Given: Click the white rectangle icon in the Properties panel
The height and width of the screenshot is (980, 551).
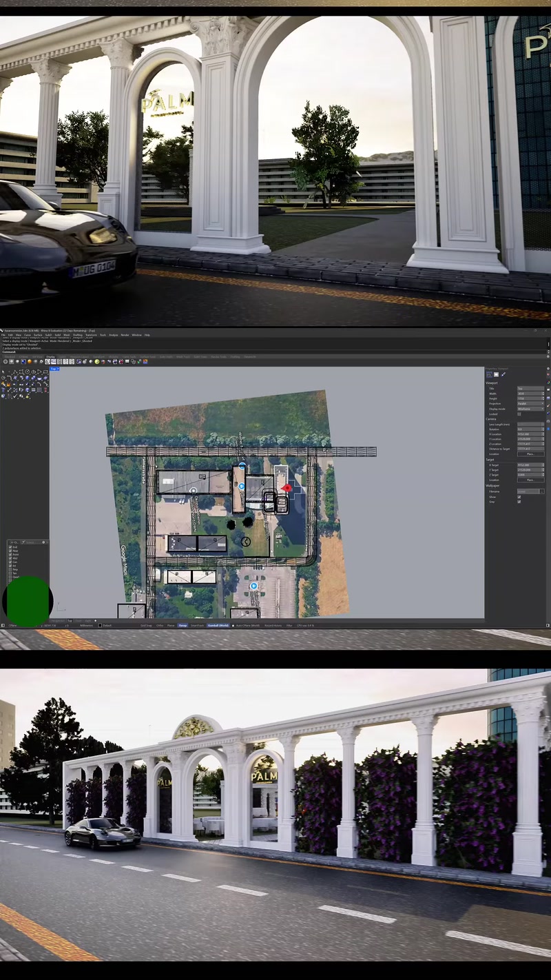Looking at the screenshot, I should click(496, 374).
